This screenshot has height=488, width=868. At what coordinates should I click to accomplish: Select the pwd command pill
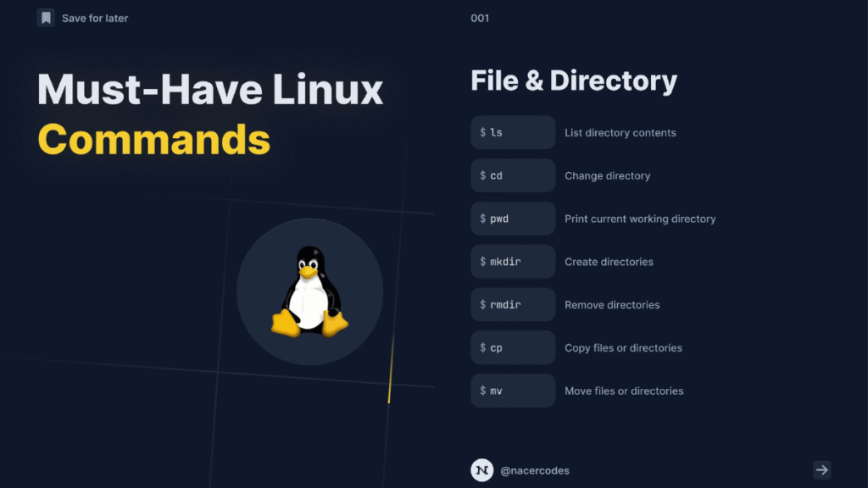coord(513,218)
